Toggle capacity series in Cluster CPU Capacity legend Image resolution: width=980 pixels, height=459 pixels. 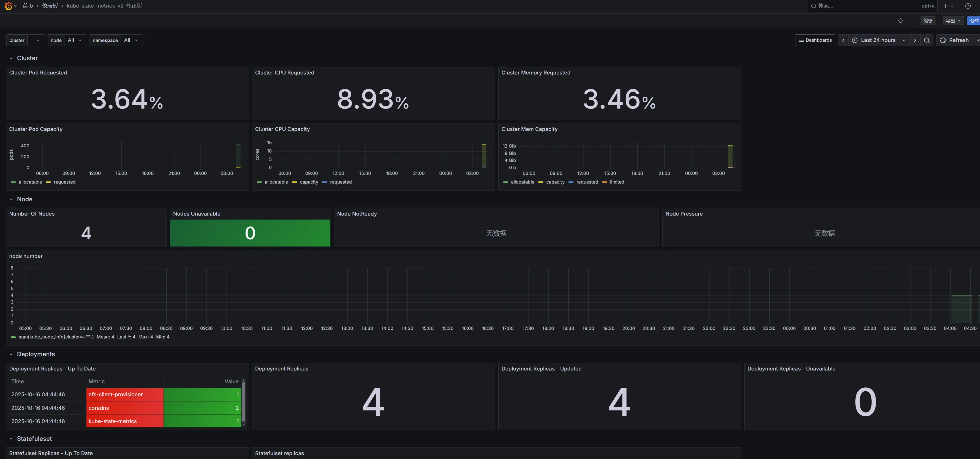point(309,182)
